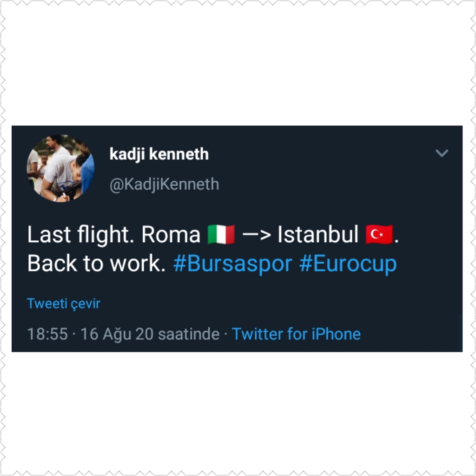Click the arrow symbol between Roma and Istanbul
The width and height of the screenshot is (476, 476).
(x=257, y=235)
